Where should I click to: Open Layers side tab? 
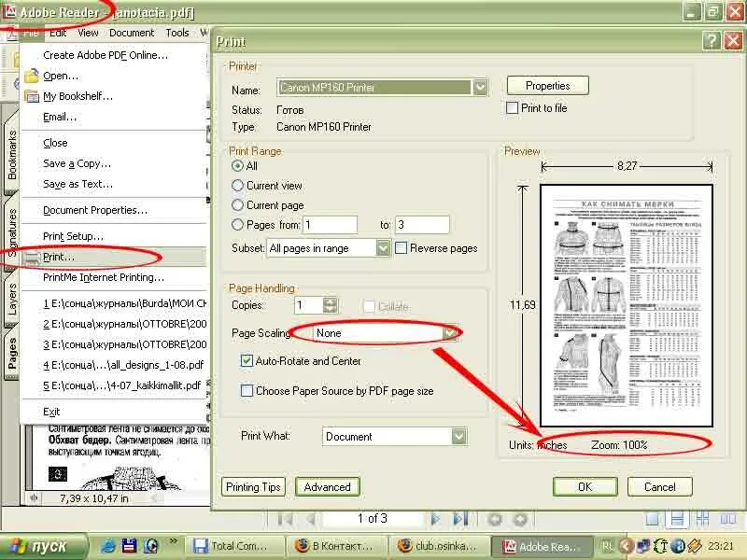[11, 299]
